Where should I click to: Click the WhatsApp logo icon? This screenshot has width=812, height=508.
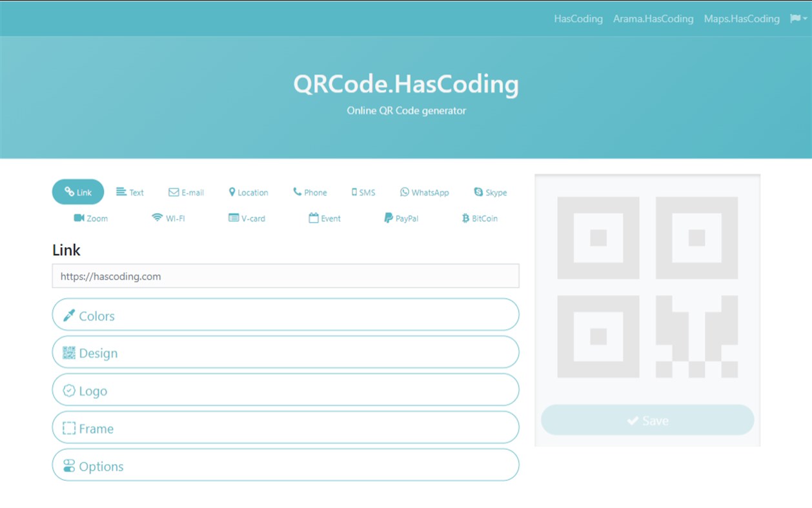(405, 192)
